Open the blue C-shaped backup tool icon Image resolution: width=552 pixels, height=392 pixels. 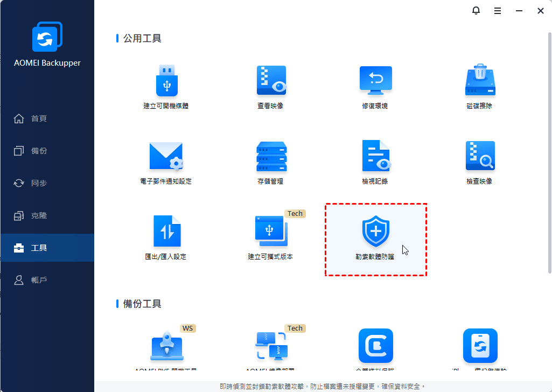point(375,346)
